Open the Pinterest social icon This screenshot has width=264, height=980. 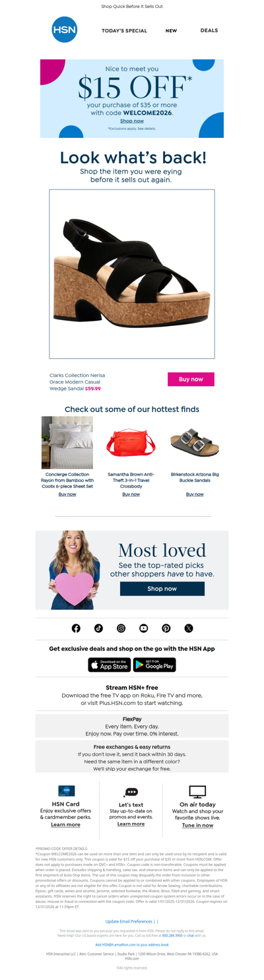pyautogui.click(x=166, y=628)
